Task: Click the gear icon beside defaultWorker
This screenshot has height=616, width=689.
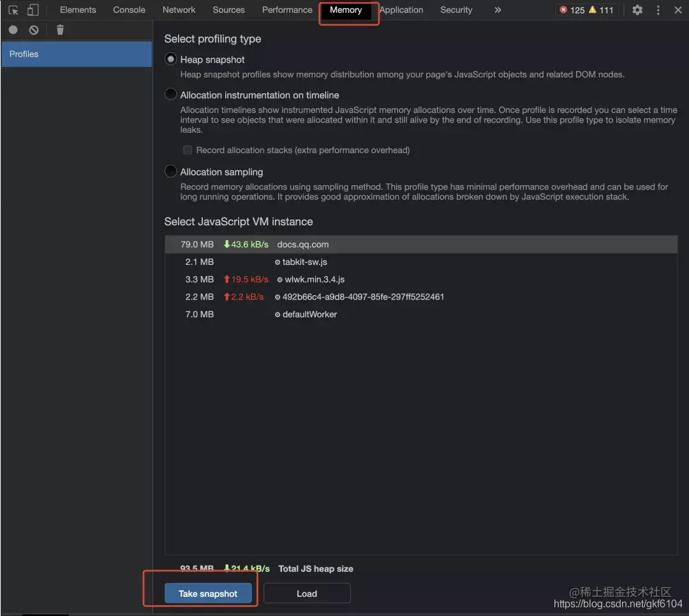Action: pos(278,314)
